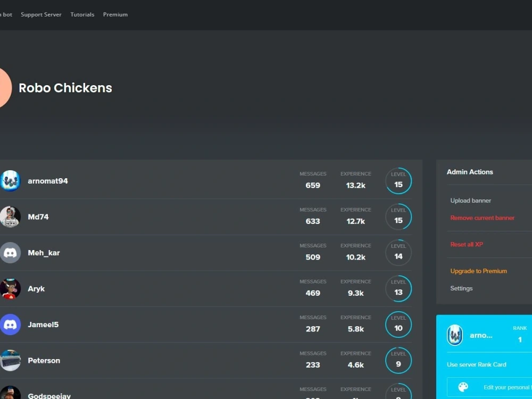Click Meh_kar's Level 14 progress ring
Screen dimensions: 532x399
coord(398,253)
